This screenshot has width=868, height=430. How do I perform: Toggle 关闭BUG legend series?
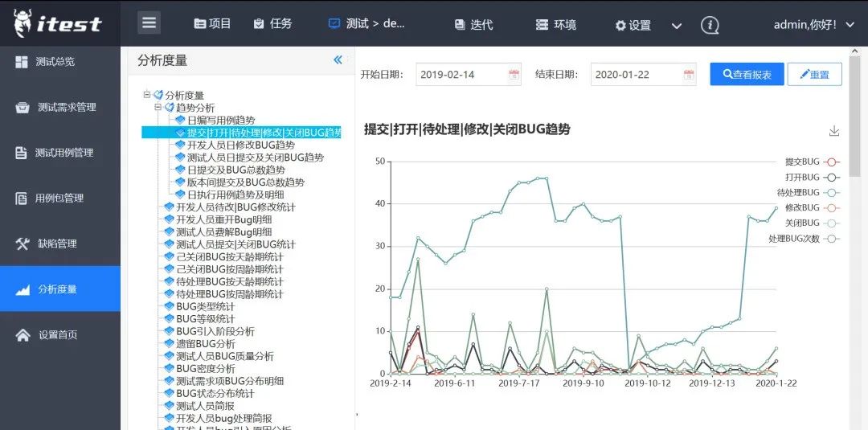812,223
